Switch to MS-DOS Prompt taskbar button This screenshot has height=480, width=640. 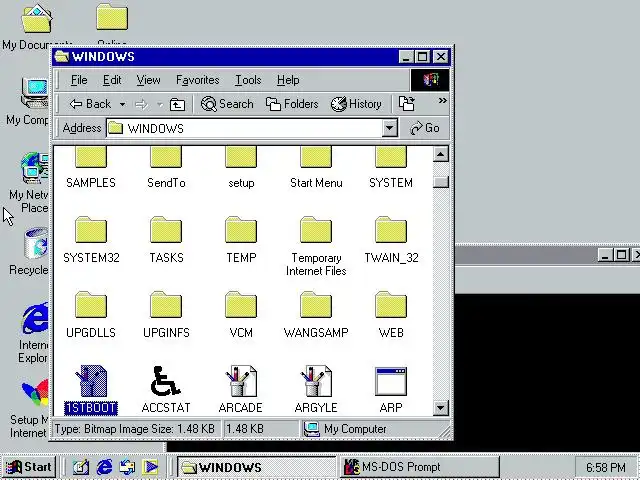(420, 467)
